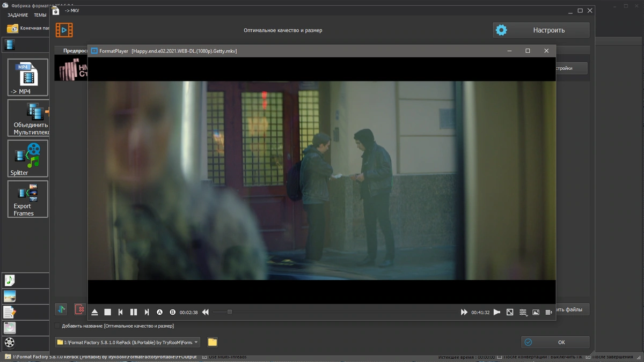The image size is (644, 362).
Task: Click the seek bar track midpoint
Action: point(335,312)
